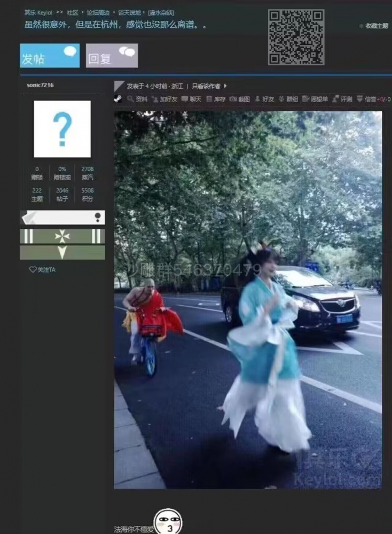The image size is (392, 534).
Task: Expand the 只看该作者 arrow
Action: 225,86
